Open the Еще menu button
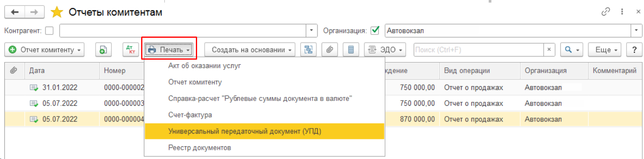644x159 pixels. [604, 50]
